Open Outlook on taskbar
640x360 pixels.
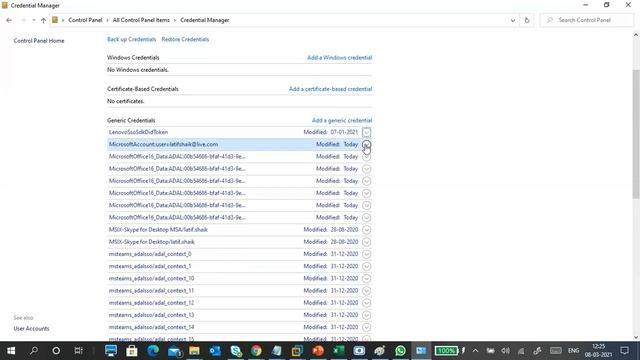[x=215, y=351]
